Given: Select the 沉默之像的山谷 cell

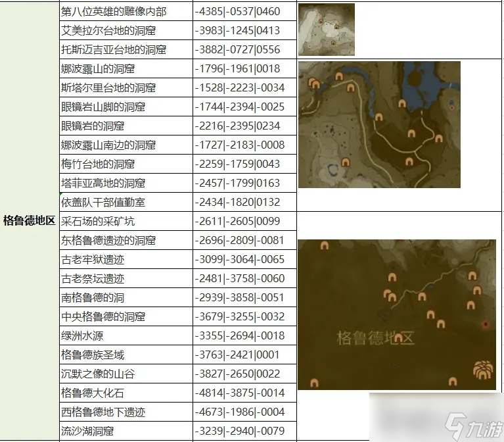Looking at the screenshot, I should [x=126, y=374].
